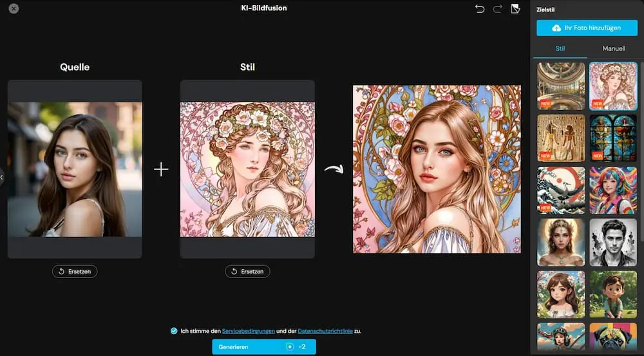Start generation with Generieren button
644x356 pixels.
pyautogui.click(x=264, y=347)
